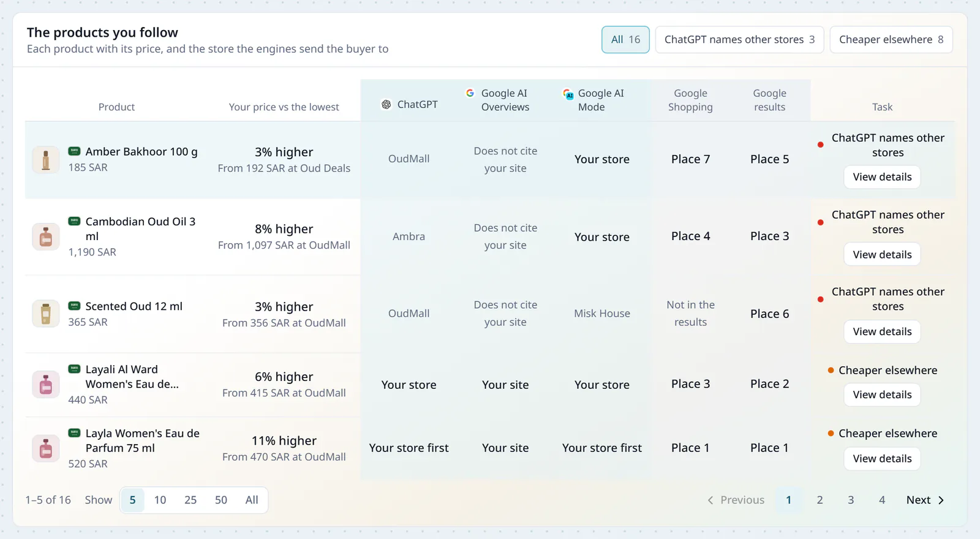Show 25 rows per page
This screenshot has height=539, width=980.
click(190, 500)
